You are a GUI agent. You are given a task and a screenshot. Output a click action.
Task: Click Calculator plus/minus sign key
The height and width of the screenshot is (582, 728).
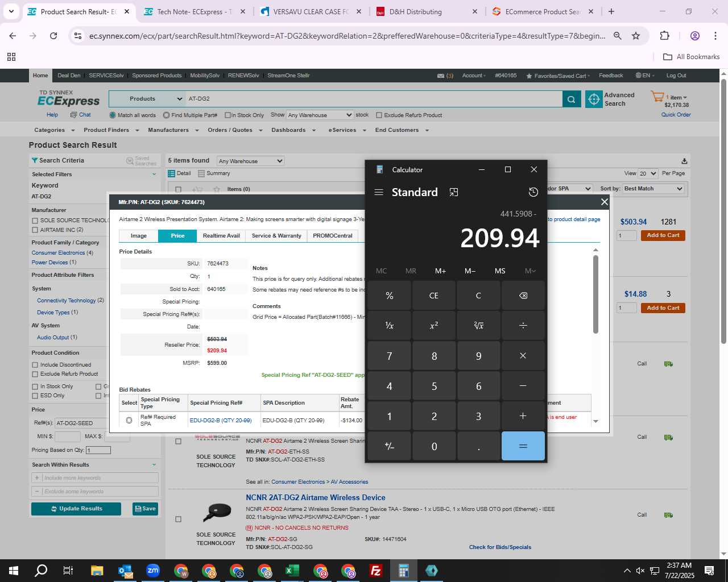tap(389, 446)
